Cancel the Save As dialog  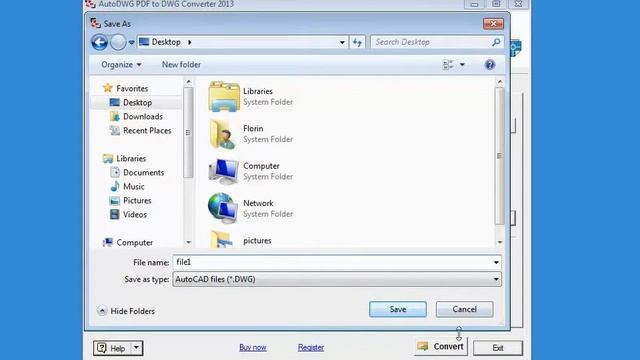pyautogui.click(x=464, y=309)
